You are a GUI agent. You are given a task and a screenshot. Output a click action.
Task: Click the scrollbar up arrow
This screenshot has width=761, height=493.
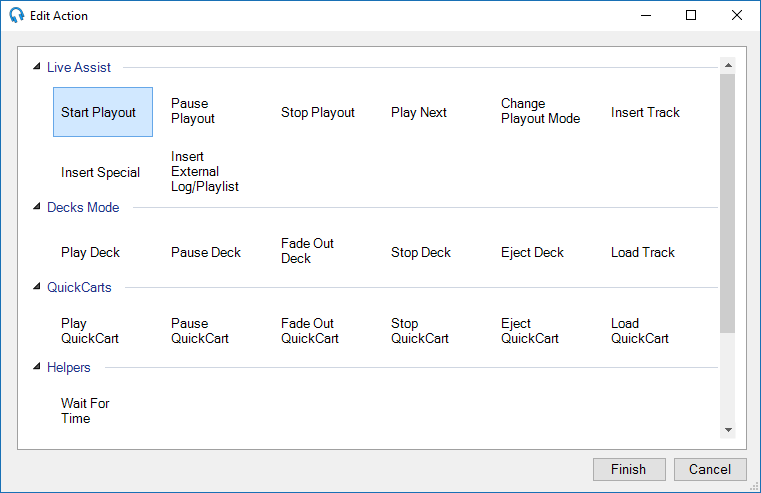[x=728, y=65]
